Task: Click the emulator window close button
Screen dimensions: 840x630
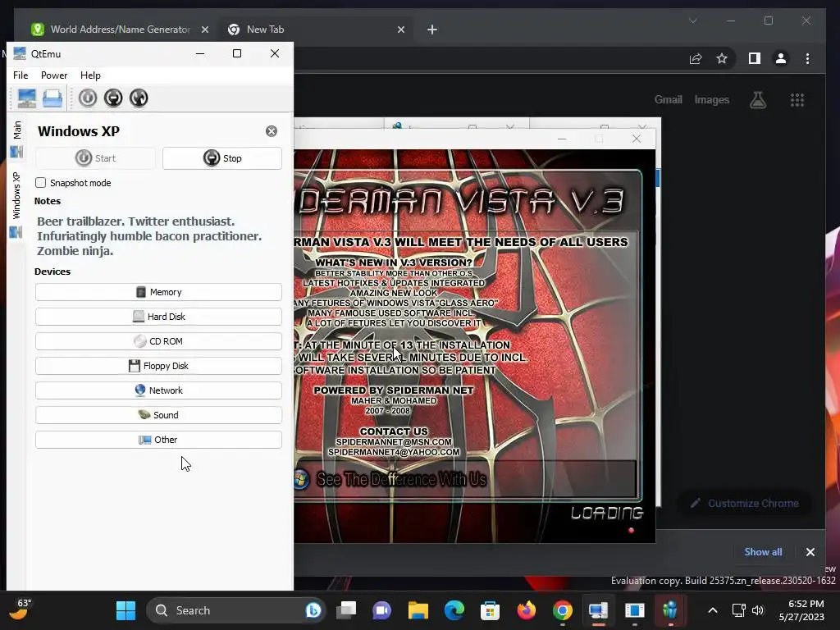Action: click(x=637, y=139)
